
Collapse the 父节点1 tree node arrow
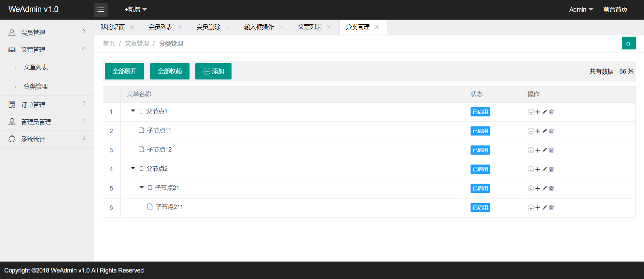[133, 111]
